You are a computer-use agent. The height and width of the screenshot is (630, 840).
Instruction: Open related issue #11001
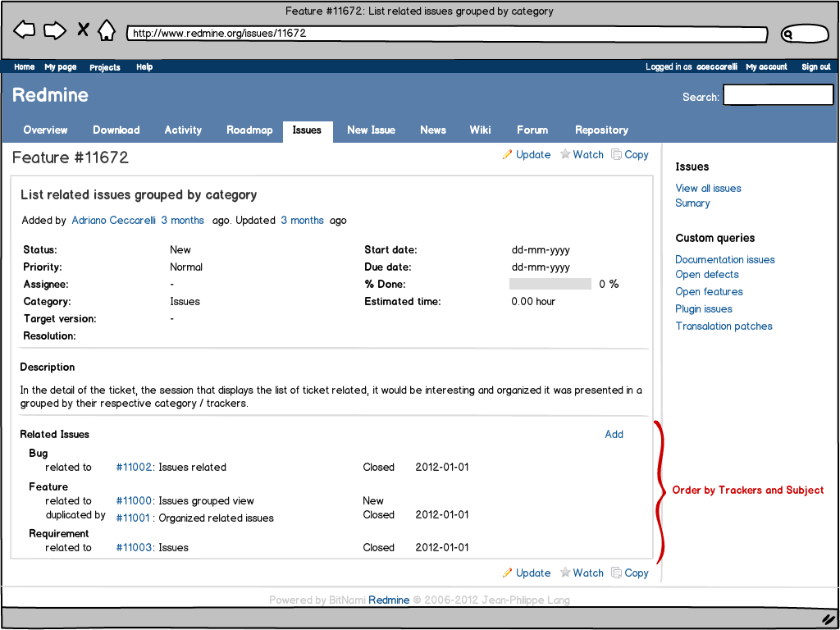tap(133, 518)
